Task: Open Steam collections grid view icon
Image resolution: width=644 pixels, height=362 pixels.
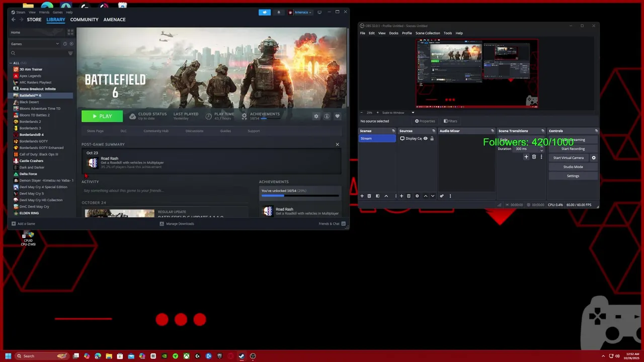Action: 70,32
